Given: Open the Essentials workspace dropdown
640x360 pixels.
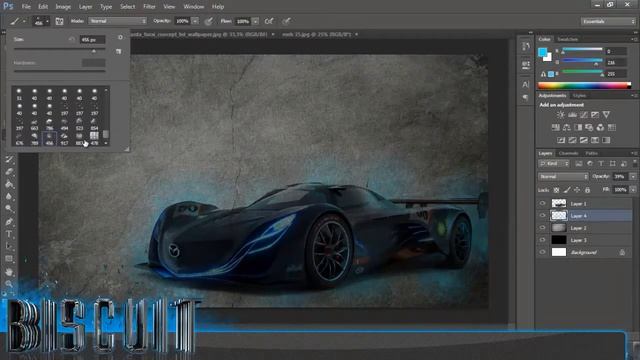Looking at the screenshot, I should [x=608, y=21].
